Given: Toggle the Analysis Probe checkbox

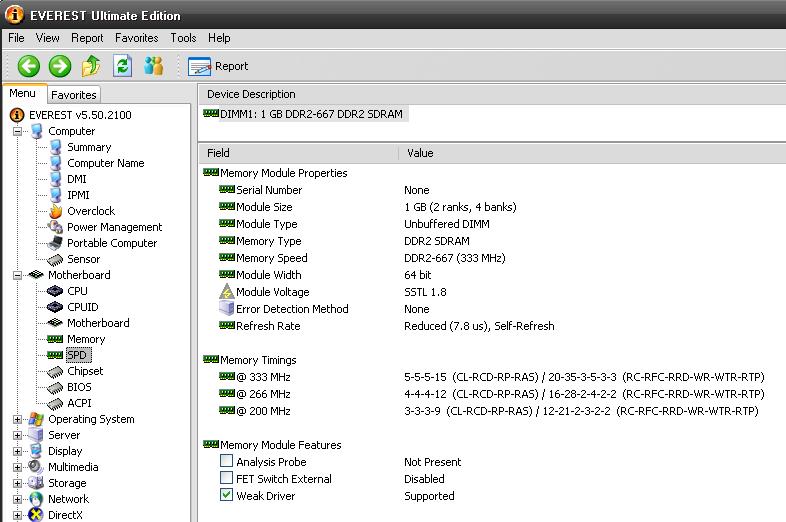Looking at the screenshot, I should click(x=227, y=460).
